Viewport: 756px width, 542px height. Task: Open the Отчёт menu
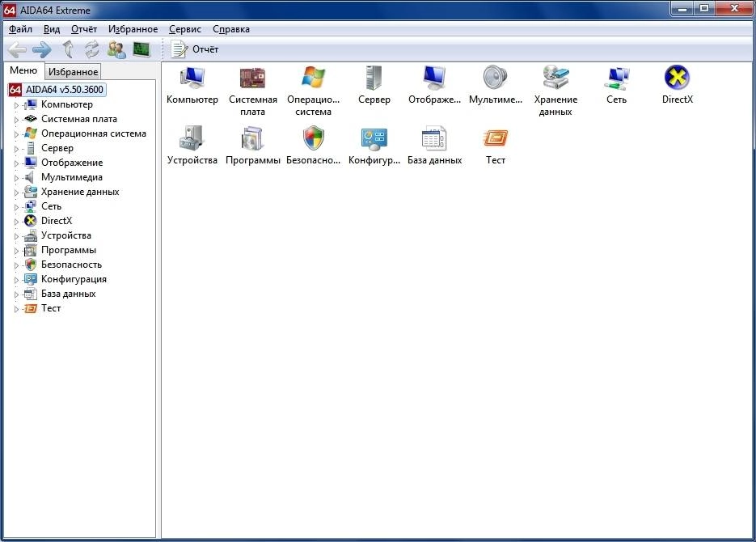pos(84,29)
